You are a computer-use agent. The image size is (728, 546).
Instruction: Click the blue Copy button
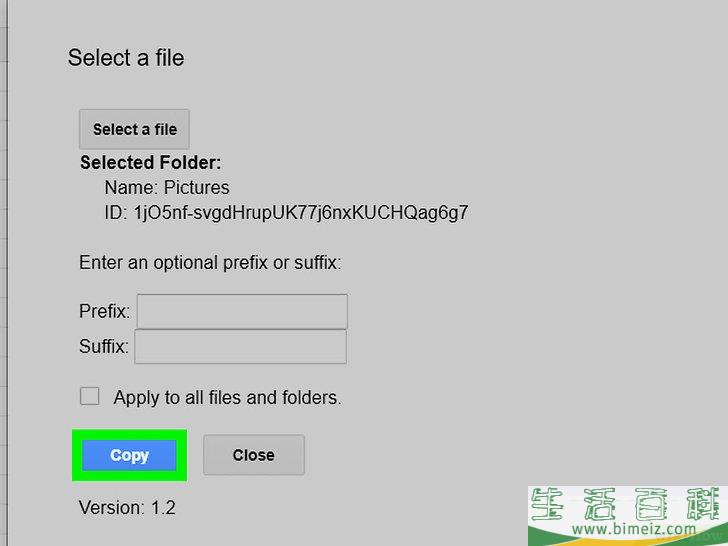(129, 455)
